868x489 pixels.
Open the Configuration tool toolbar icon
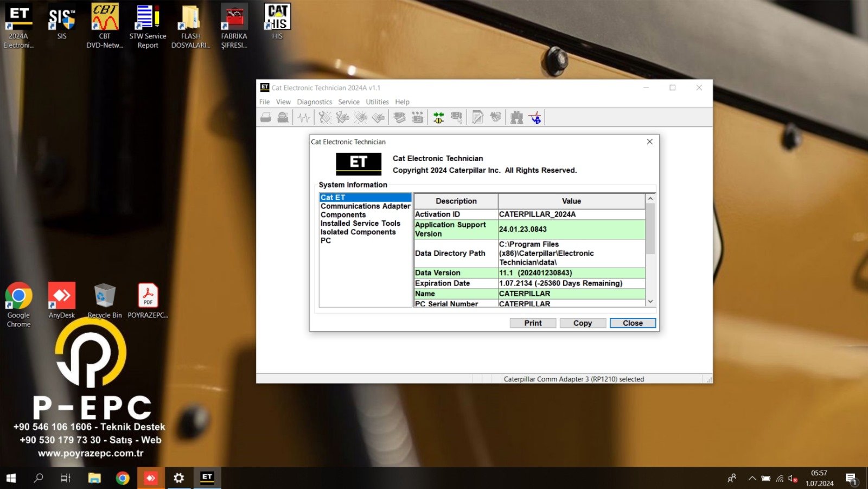(x=418, y=117)
